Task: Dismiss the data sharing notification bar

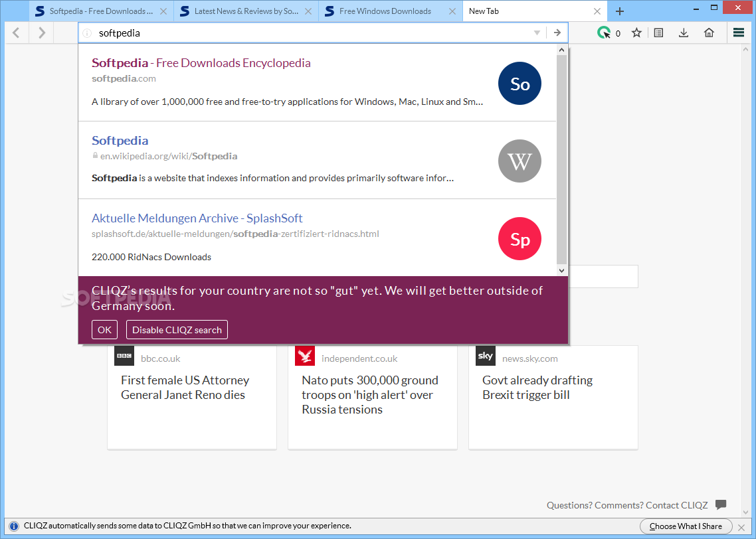Action: tap(741, 527)
